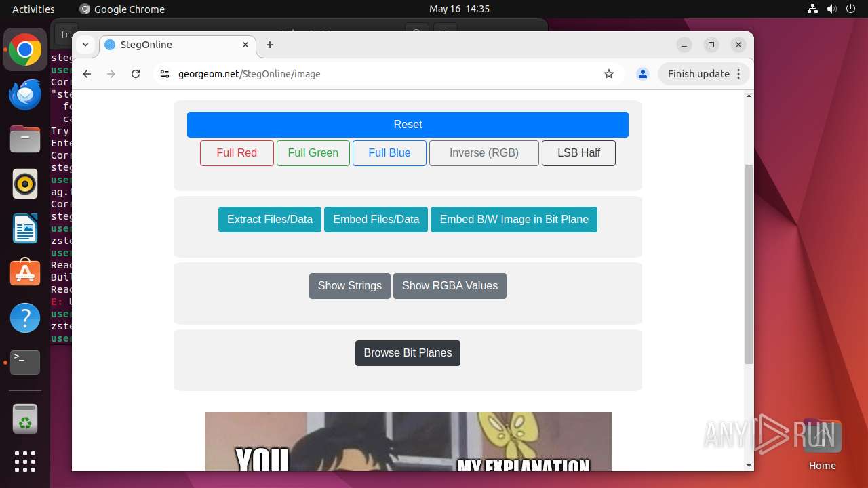Open the Home desktop folder icon
Image resolution: width=868 pixels, height=488 pixels.
822,444
